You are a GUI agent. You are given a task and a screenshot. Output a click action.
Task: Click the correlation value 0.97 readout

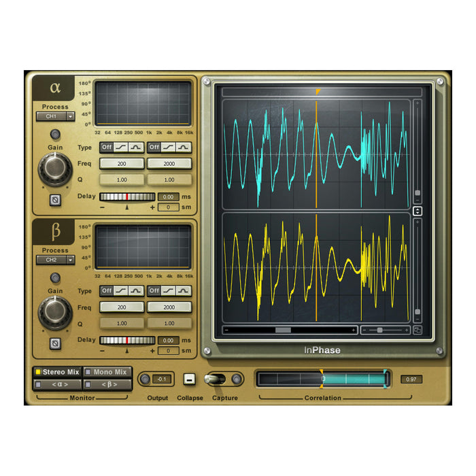tap(411, 379)
